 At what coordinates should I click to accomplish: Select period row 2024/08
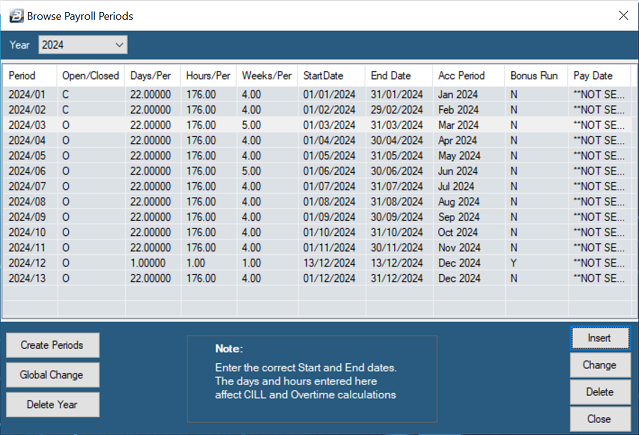(x=317, y=201)
